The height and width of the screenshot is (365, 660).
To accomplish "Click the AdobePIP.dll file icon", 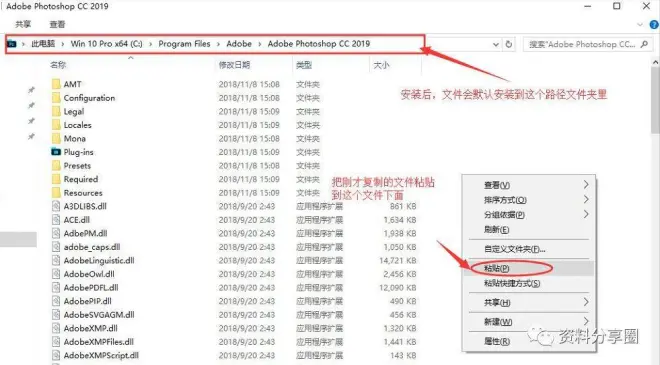I will (56, 301).
